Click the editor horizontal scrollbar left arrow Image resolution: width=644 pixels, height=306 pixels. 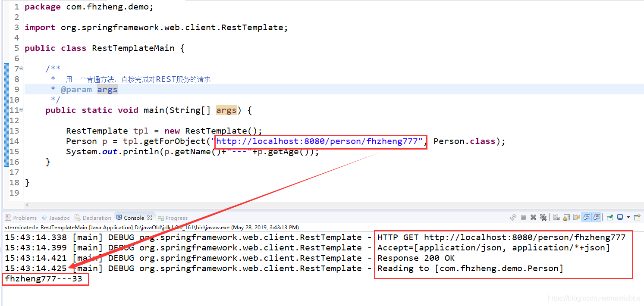[27, 205]
